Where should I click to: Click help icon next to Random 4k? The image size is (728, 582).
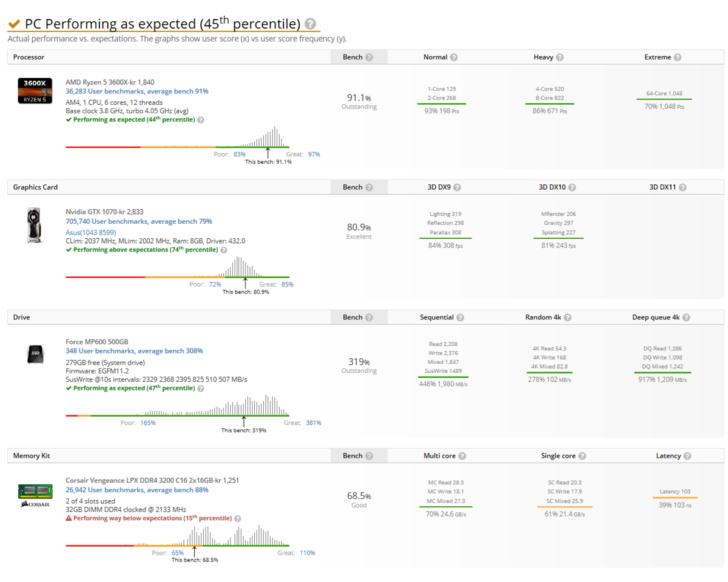567,317
